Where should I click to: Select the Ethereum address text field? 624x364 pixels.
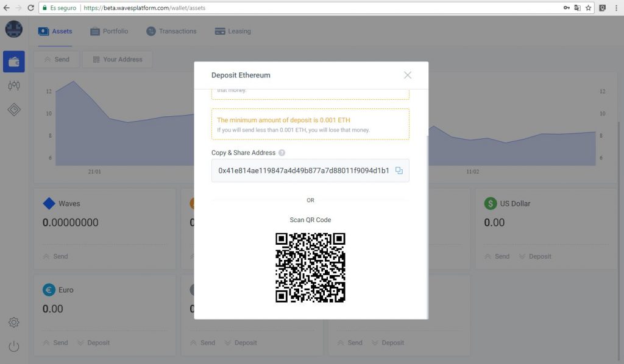310,170
